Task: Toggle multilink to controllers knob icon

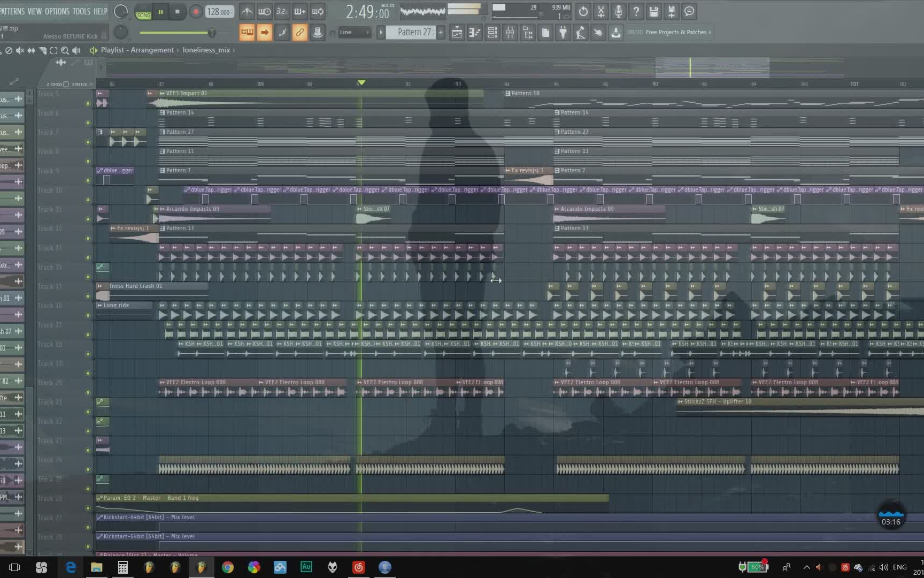Action: 318,33
